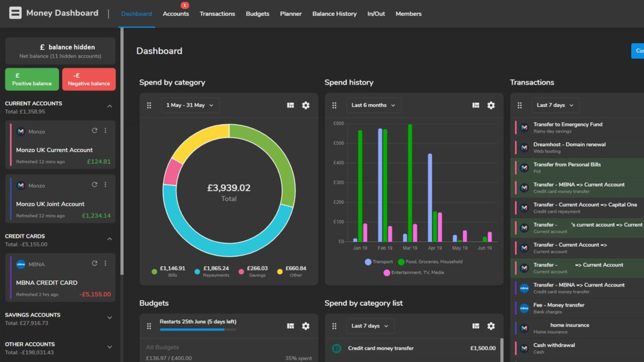Show the hidden net balance

(x=60, y=51)
